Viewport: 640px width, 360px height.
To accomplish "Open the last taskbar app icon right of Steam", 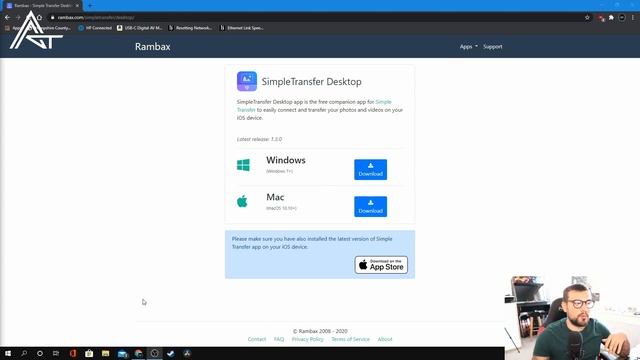I will [x=187, y=353].
